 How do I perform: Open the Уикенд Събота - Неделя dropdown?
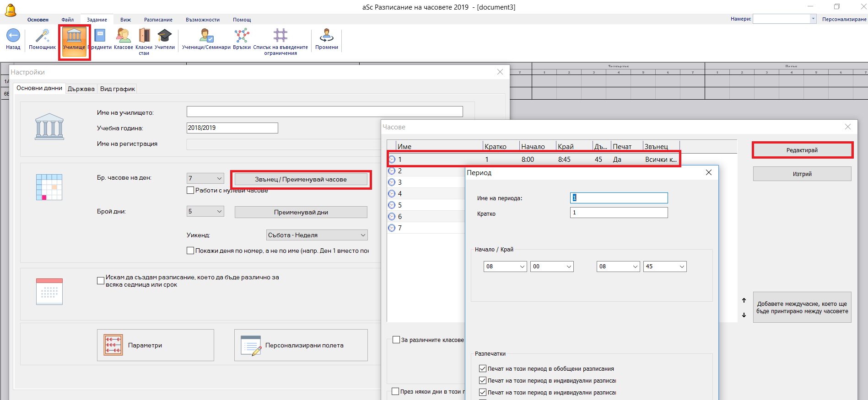point(362,235)
